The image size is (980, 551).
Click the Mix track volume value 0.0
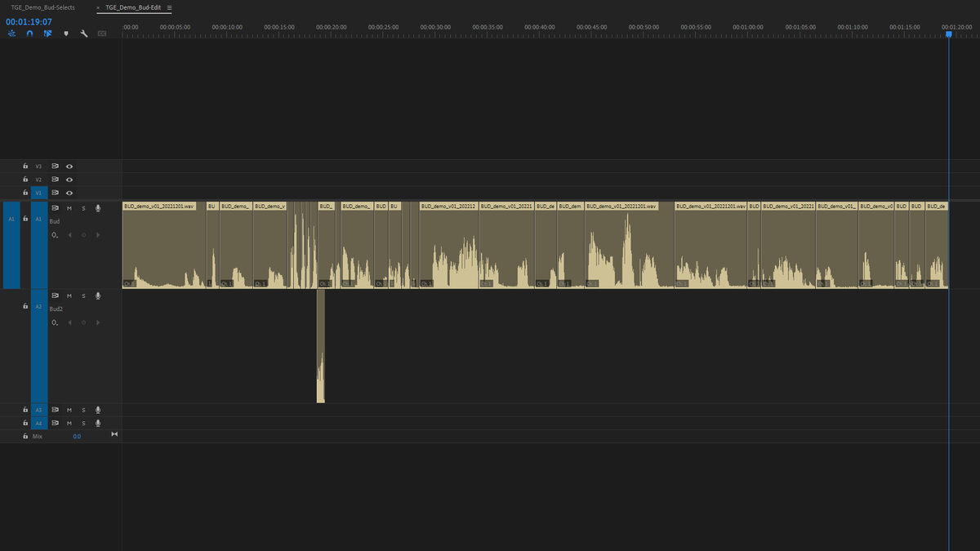point(77,437)
